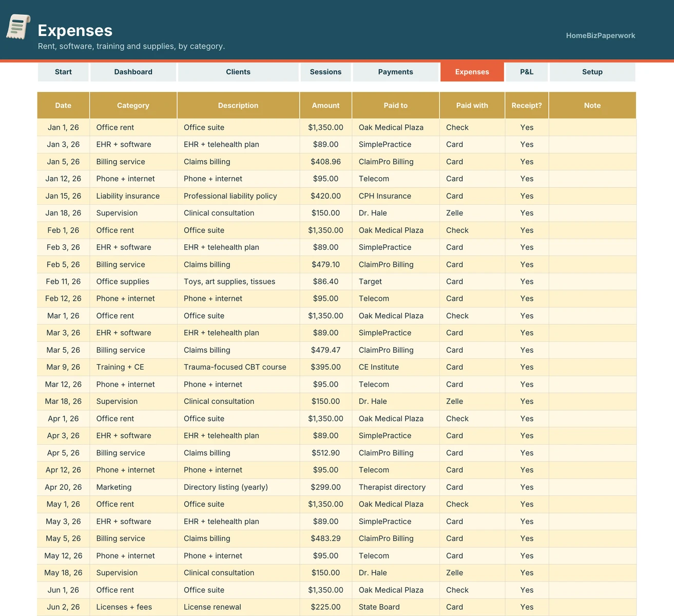
Task: Select the State Board payee cell
Action: click(x=395, y=607)
